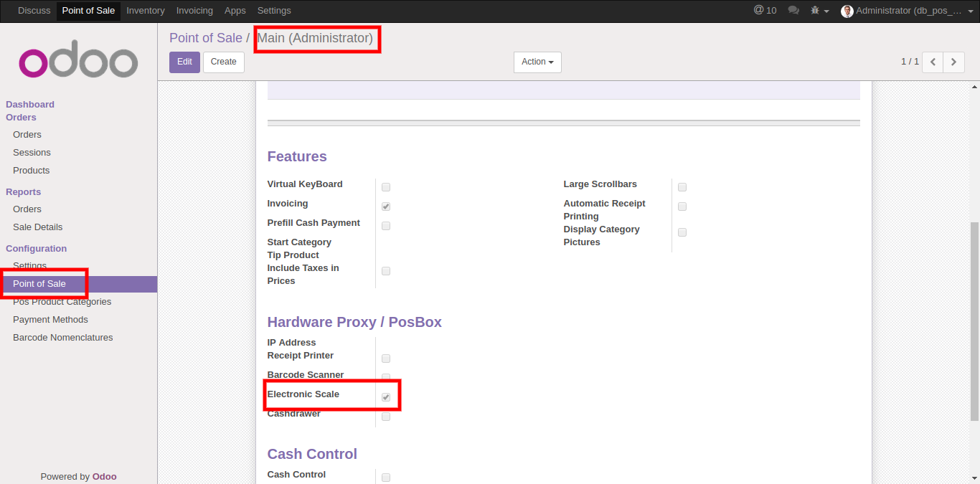Screen dimensions: 980x484
Task: Open the top Settings menu
Action: (x=274, y=11)
